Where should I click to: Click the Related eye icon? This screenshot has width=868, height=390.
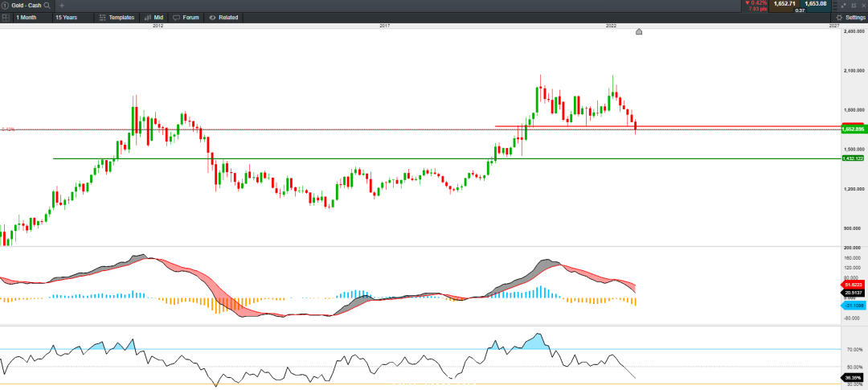click(212, 17)
